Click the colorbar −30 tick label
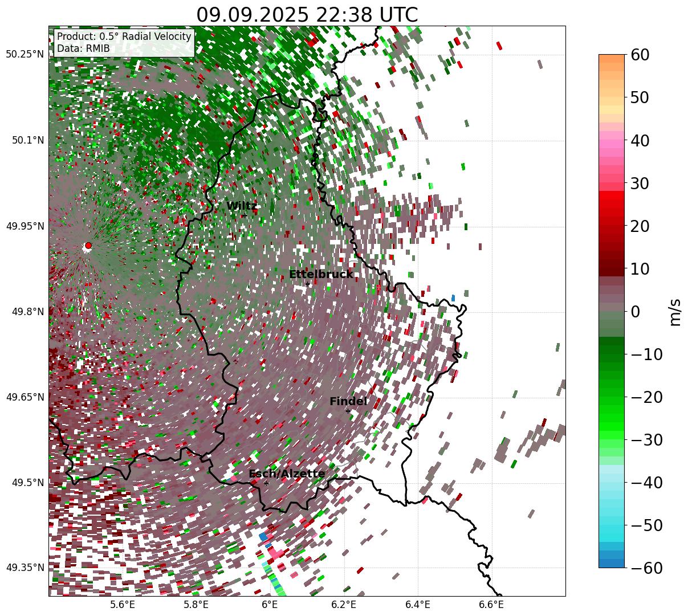Screen dimensions: 688x616 click(x=646, y=440)
